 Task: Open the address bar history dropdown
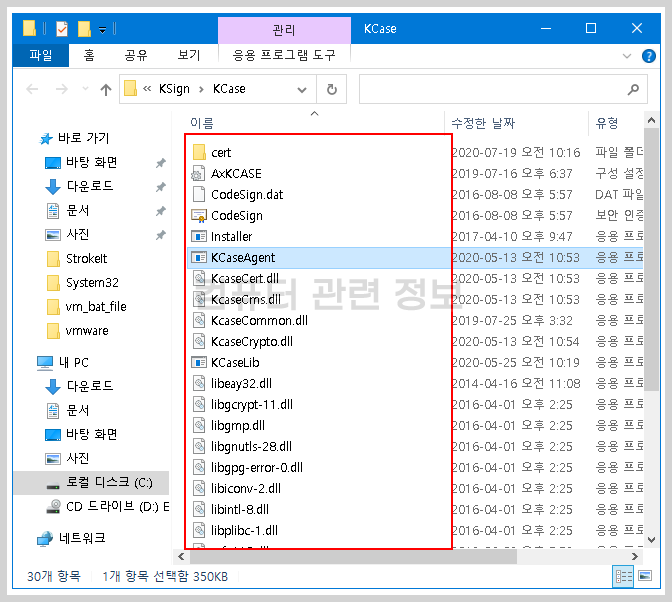(302, 90)
